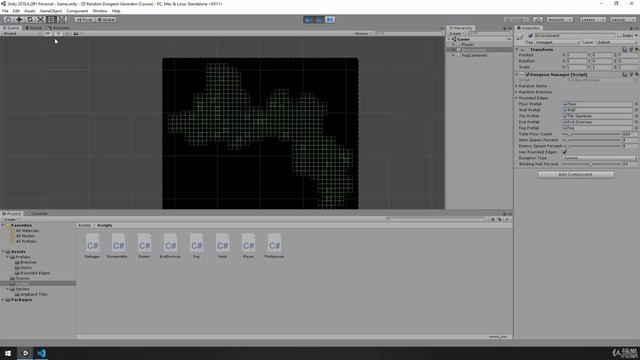Toggle Use Rounded Edges checkbox
The height and width of the screenshot is (360, 640).
(564, 152)
